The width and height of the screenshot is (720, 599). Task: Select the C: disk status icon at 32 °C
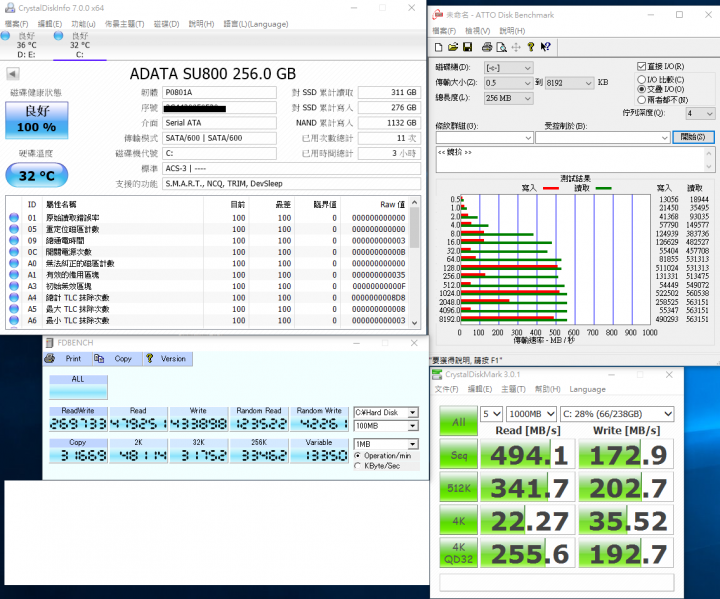[58, 36]
